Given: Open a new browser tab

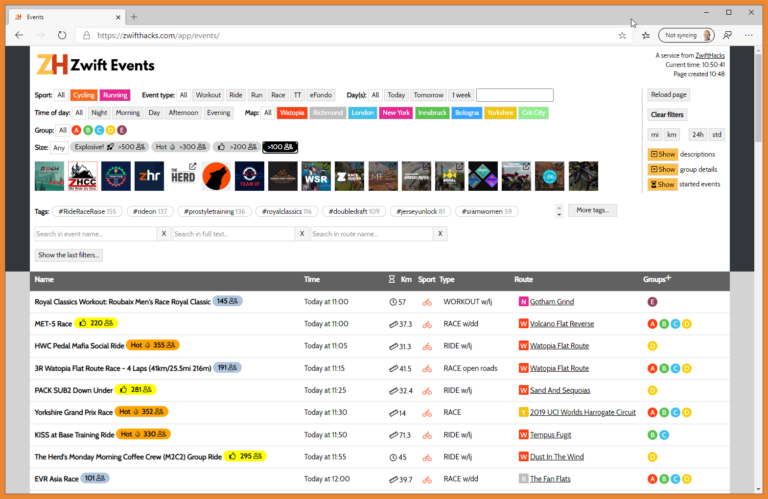Looking at the screenshot, I should click(x=134, y=17).
